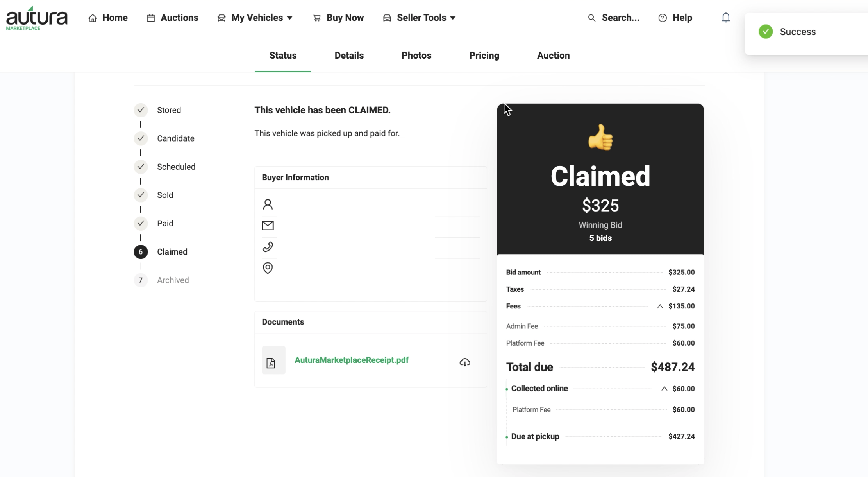868x477 pixels.
Task: Switch to the Pricing tab
Action: (484, 56)
